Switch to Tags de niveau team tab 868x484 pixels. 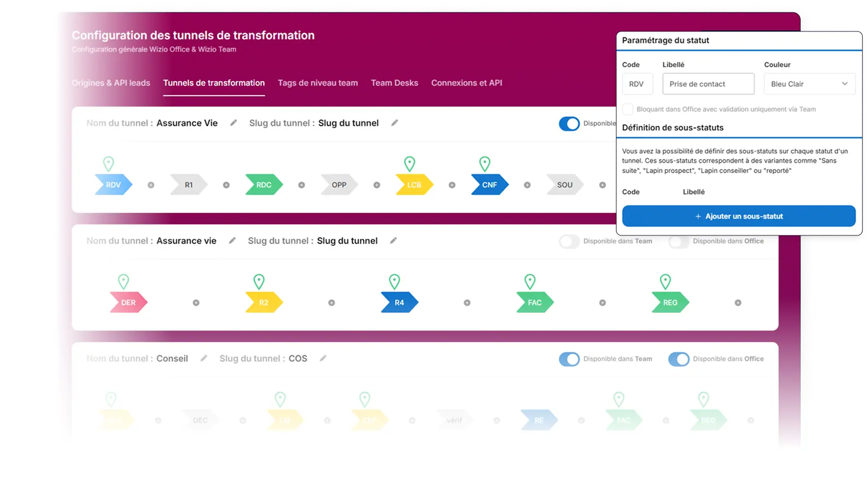[318, 83]
